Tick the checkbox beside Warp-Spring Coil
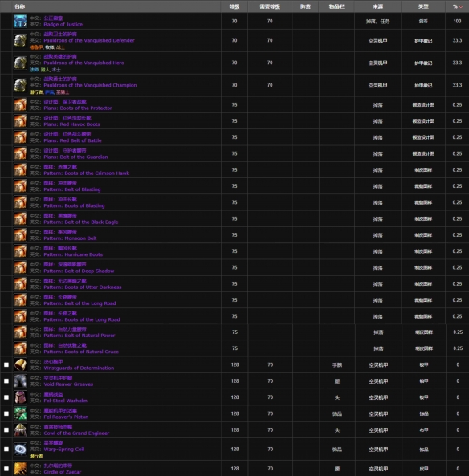The height and width of the screenshot is (476, 469). click(6, 450)
